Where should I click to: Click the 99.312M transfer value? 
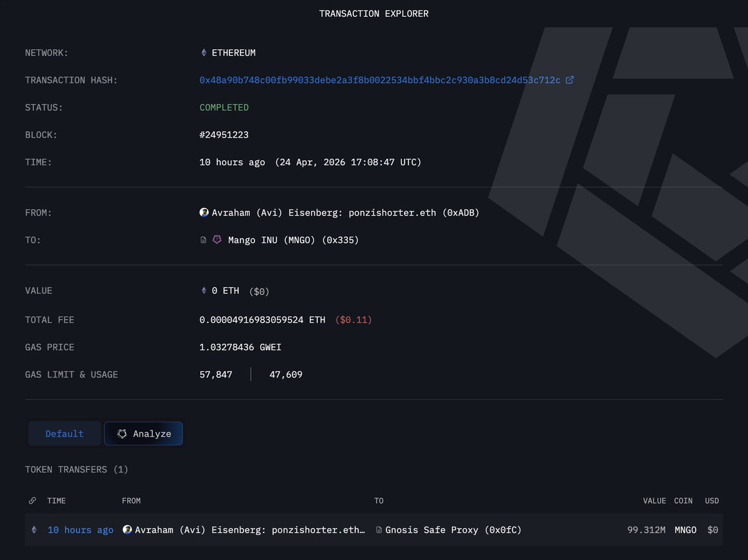(646, 530)
